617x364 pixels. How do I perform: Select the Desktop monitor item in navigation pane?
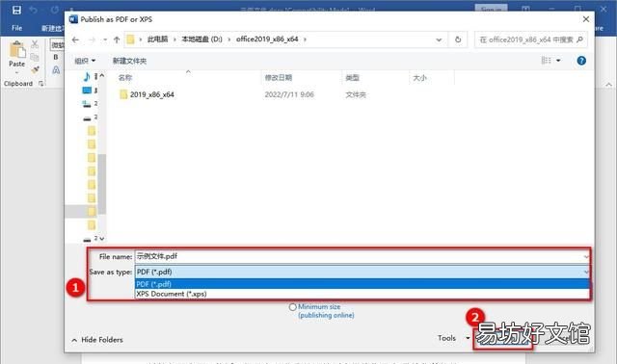tap(87, 91)
